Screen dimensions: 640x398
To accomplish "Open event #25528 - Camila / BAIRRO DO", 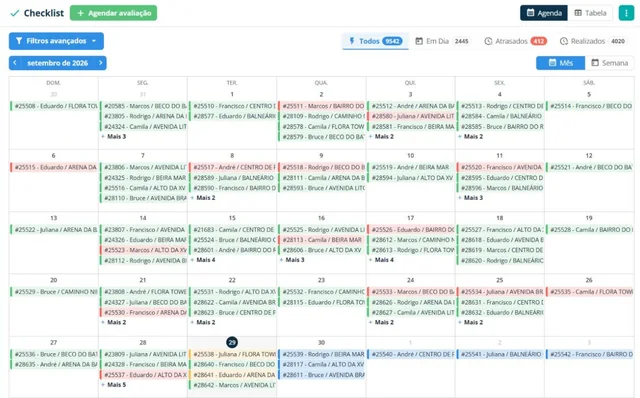I will [x=589, y=230].
